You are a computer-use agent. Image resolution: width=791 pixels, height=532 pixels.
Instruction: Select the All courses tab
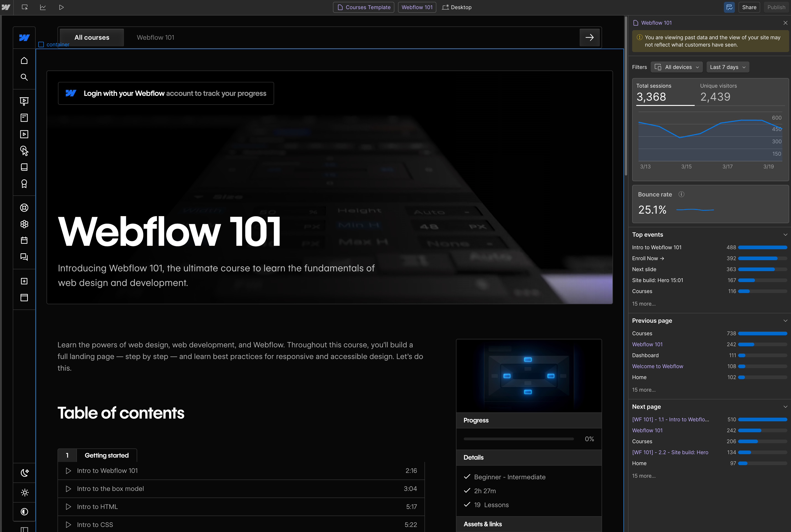(x=92, y=37)
